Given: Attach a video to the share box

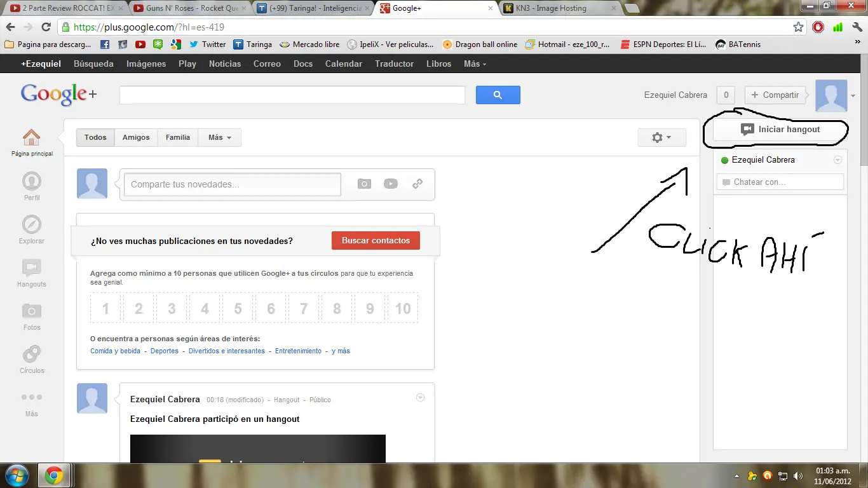Looking at the screenshot, I should 391,184.
